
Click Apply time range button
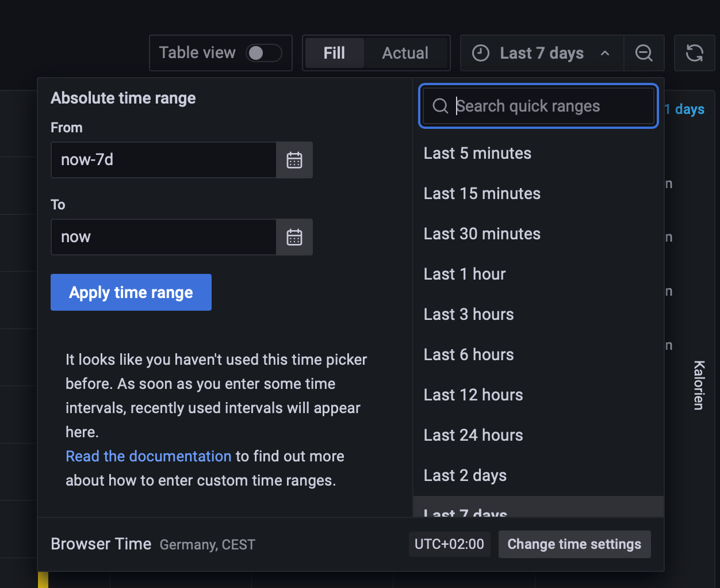coord(131,292)
